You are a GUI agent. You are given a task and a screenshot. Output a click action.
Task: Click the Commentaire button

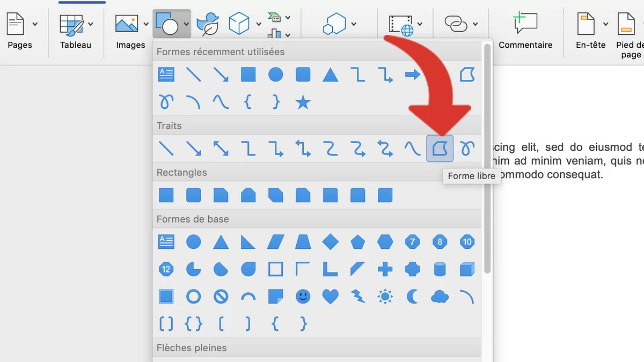tap(525, 31)
